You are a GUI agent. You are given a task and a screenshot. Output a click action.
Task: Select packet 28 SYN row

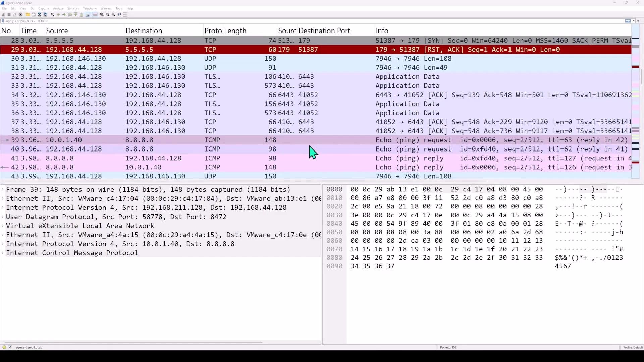pos(316,41)
